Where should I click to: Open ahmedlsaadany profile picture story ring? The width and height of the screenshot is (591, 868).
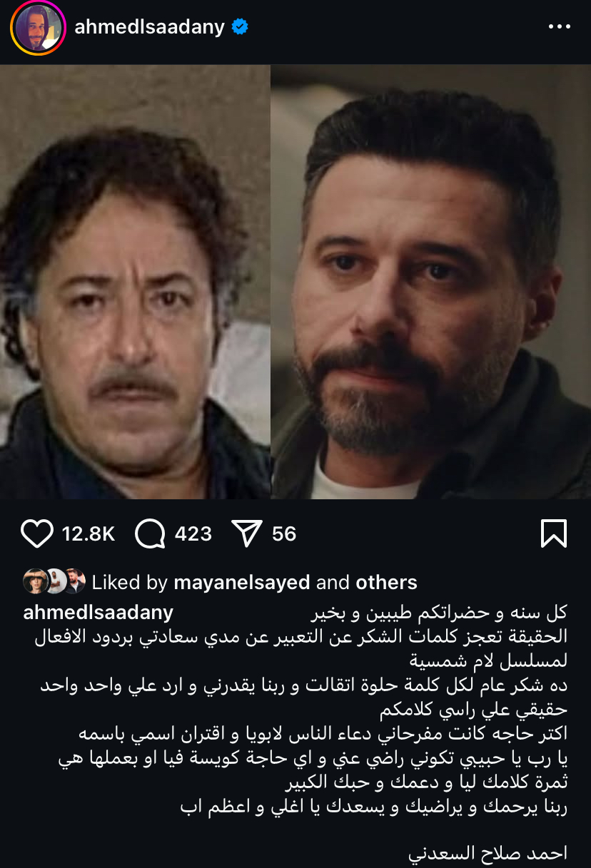(x=37, y=28)
